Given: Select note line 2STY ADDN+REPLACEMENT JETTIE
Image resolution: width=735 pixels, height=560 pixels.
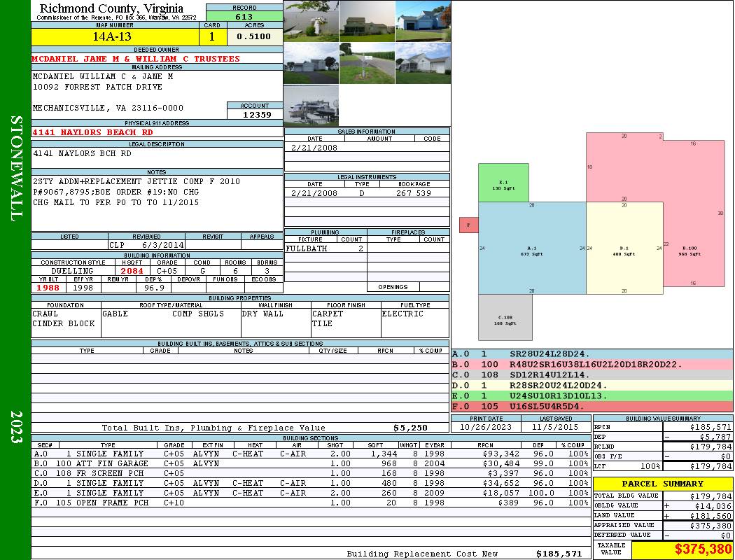Looking at the screenshot, I should [x=136, y=181].
